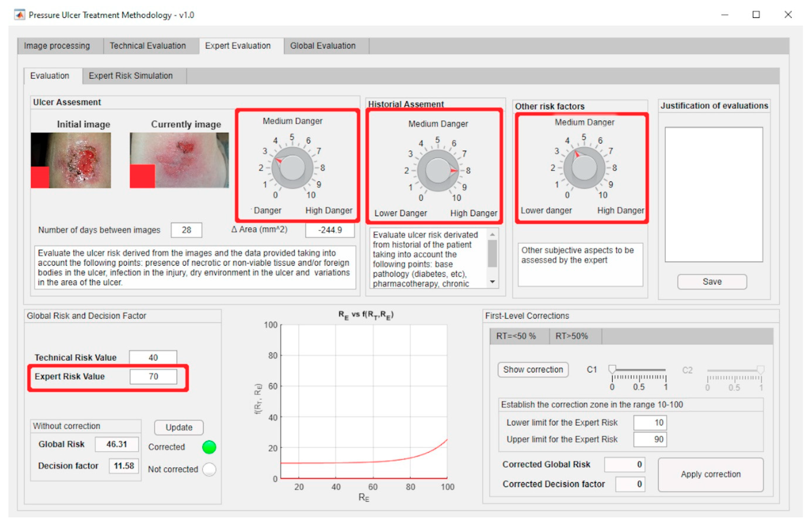The image size is (812, 526).
Task: Click the historial description scrollbar thumb
Action: (x=492, y=254)
